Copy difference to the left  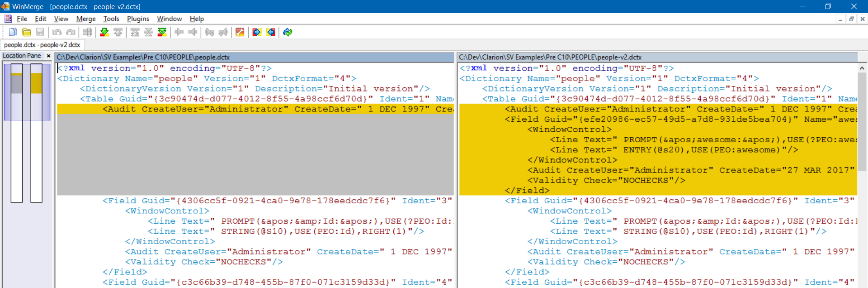[193, 32]
